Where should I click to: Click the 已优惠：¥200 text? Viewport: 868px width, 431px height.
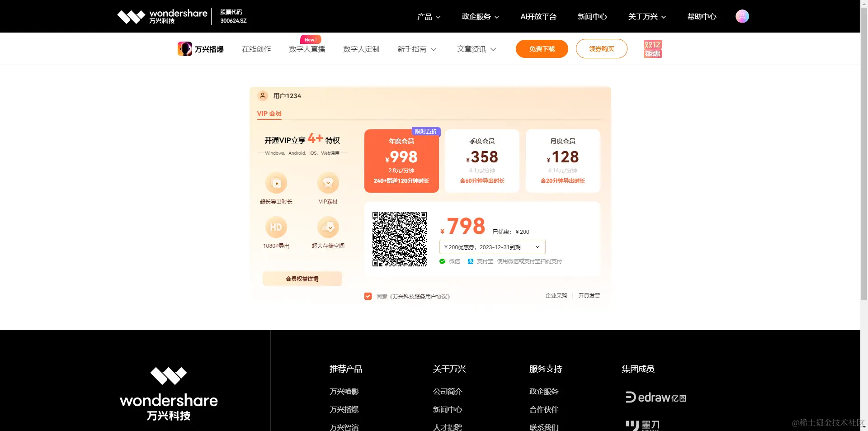(x=511, y=232)
